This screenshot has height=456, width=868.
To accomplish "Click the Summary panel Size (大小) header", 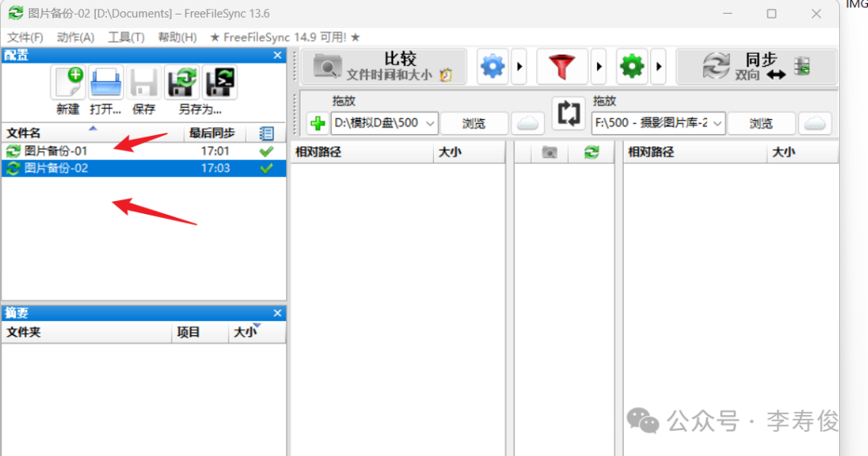I will tap(257, 332).
